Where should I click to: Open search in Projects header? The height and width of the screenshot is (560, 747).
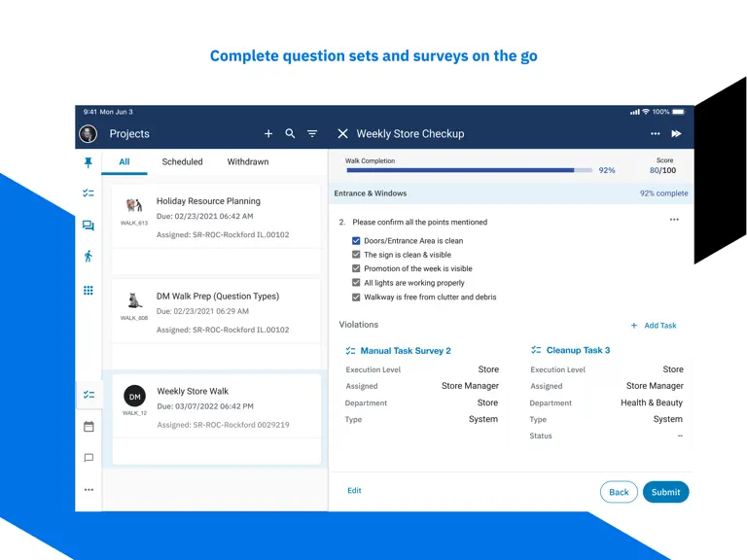(x=290, y=134)
